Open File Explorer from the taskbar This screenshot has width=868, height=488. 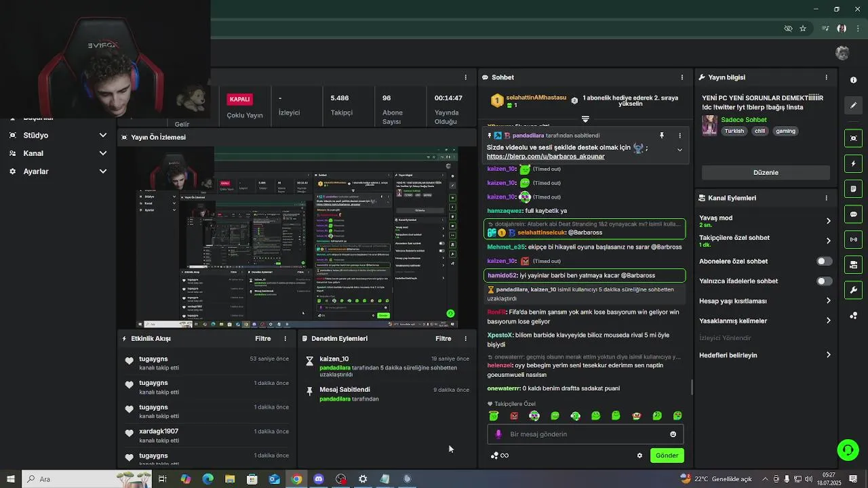click(230, 479)
